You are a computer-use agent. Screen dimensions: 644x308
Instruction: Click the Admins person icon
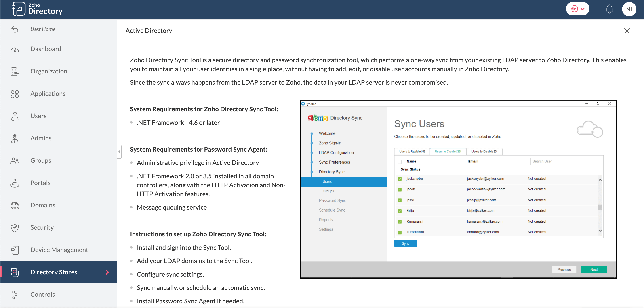(15, 138)
